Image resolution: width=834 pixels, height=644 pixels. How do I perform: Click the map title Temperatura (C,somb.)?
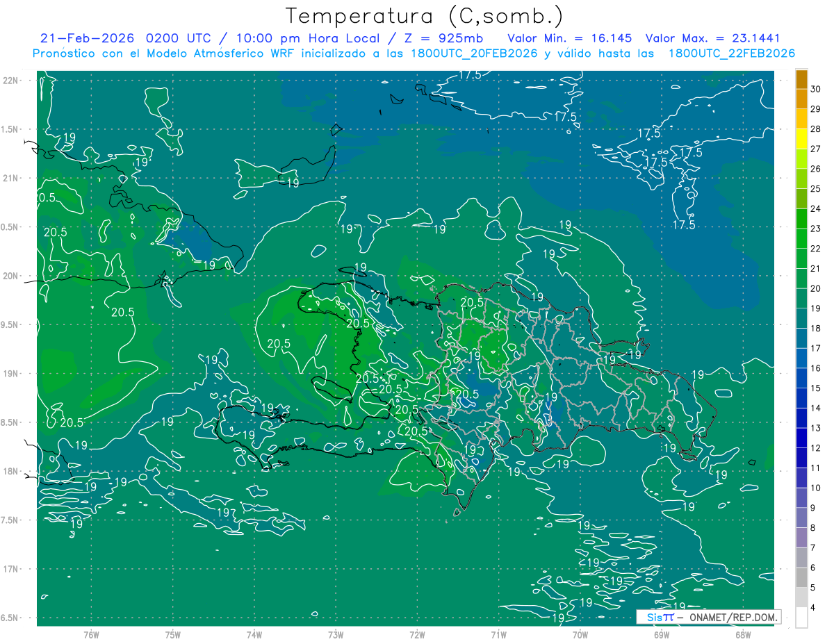tap(425, 16)
